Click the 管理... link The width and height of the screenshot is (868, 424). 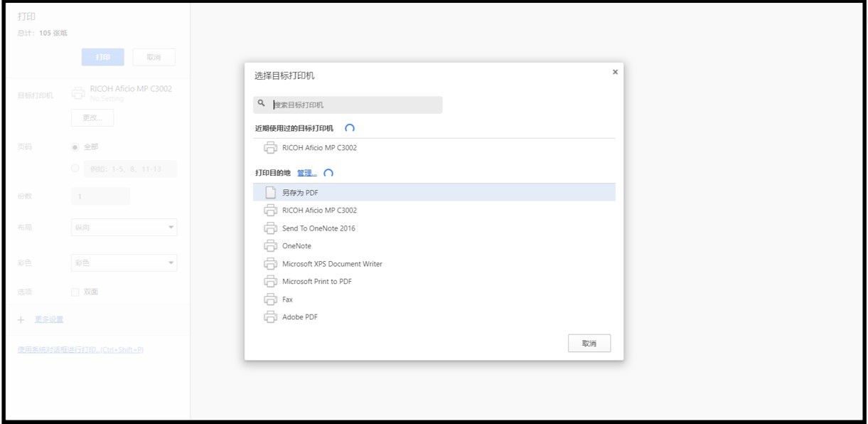click(x=307, y=173)
